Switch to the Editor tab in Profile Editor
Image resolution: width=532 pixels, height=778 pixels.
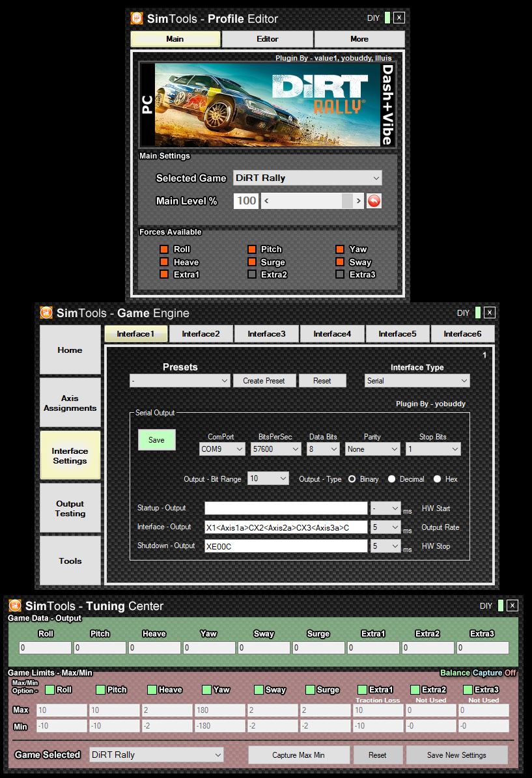268,38
